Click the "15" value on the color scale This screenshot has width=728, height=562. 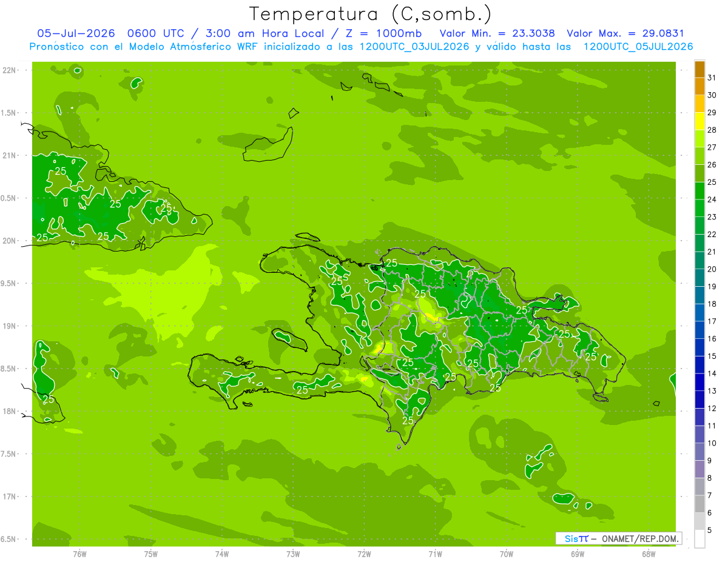click(x=712, y=356)
